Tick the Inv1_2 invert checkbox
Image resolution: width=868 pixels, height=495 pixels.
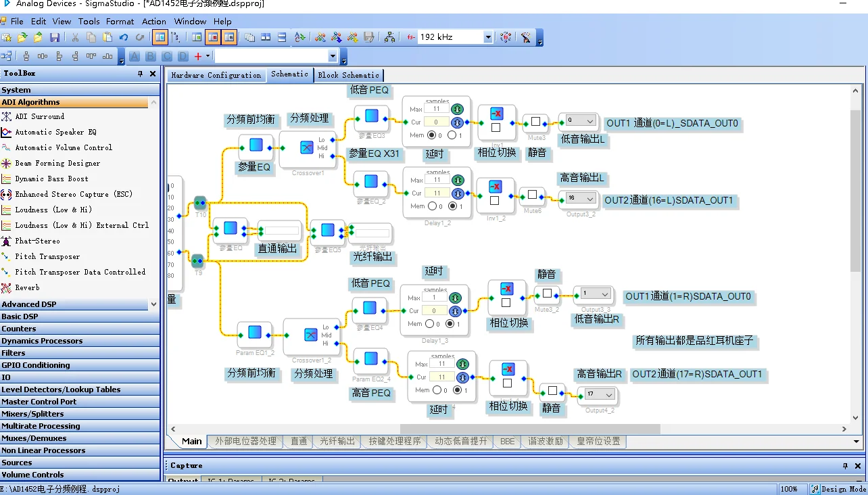coord(495,200)
